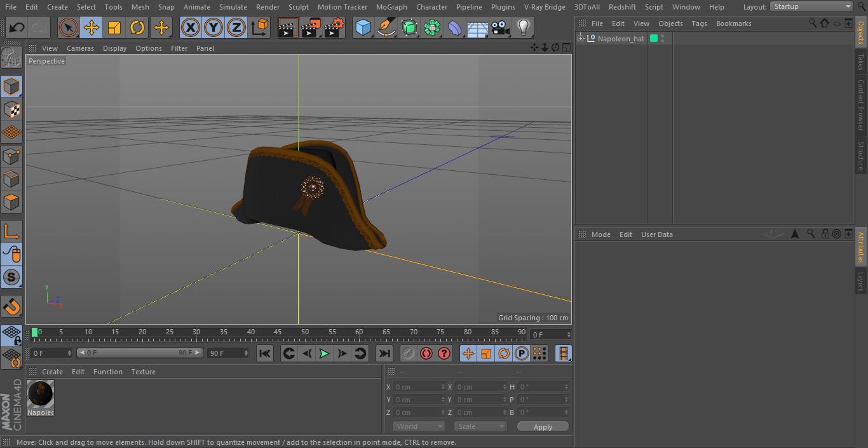
Task: Activate the Scale tool
Action: point(114,28)
